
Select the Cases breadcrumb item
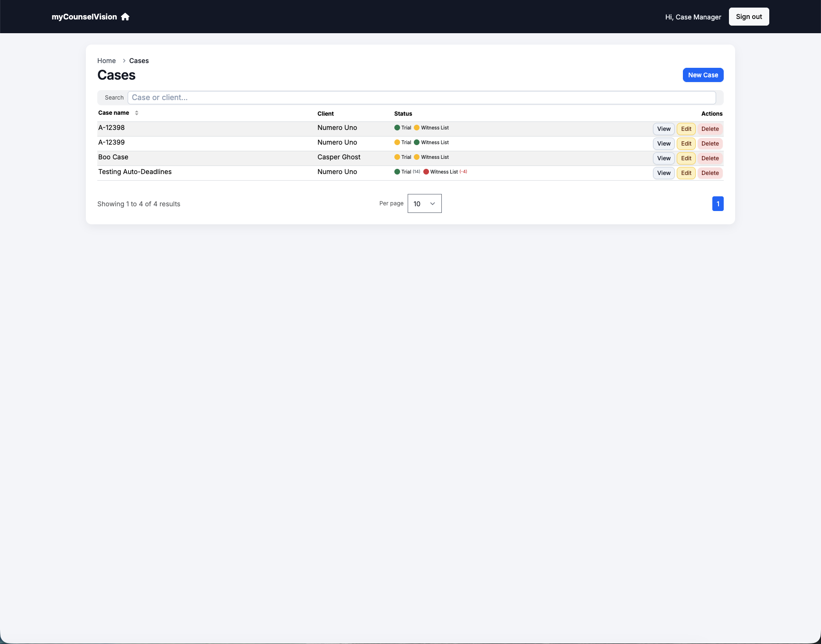tap(139, 61)
